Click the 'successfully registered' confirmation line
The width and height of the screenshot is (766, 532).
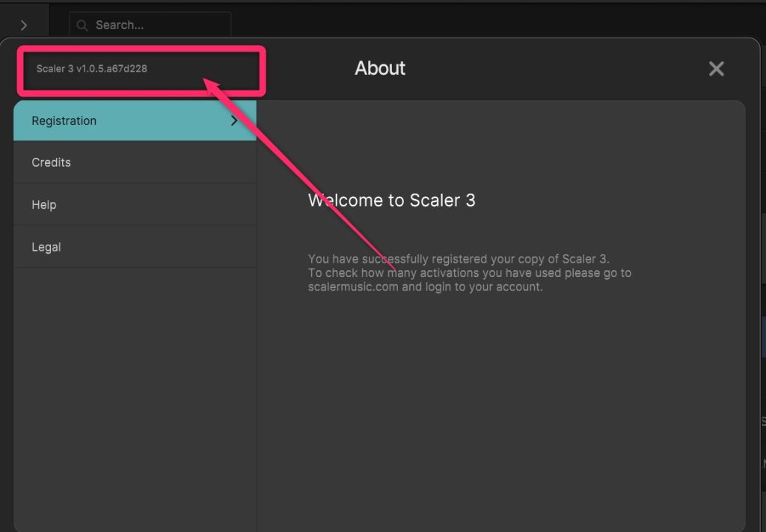click(458, 259)
